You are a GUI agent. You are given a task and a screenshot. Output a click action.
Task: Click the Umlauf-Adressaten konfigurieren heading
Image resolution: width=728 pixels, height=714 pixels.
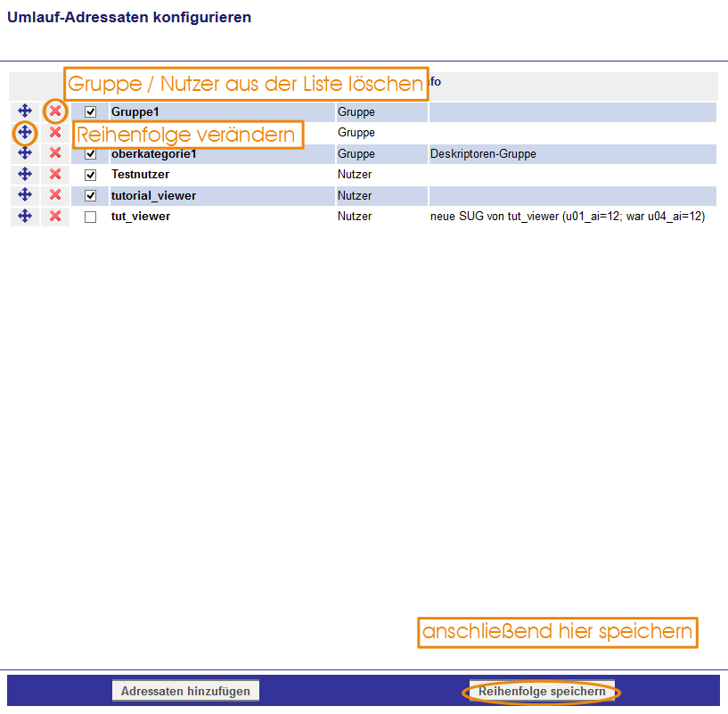(129, 17)
